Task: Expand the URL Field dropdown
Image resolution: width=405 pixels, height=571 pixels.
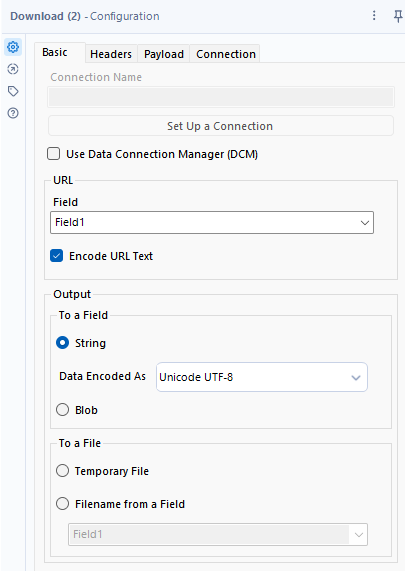Action: tap(212, 223)
